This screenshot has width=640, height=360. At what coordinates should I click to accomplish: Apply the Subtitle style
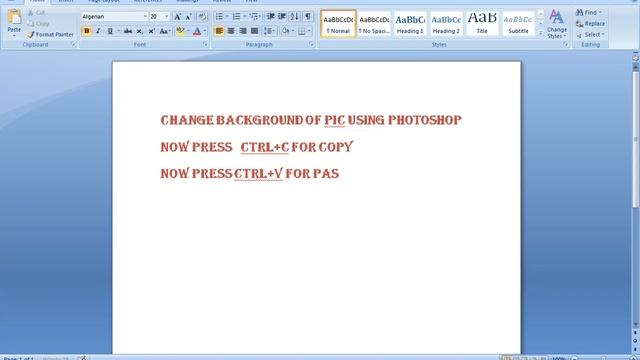coord(518,24)
